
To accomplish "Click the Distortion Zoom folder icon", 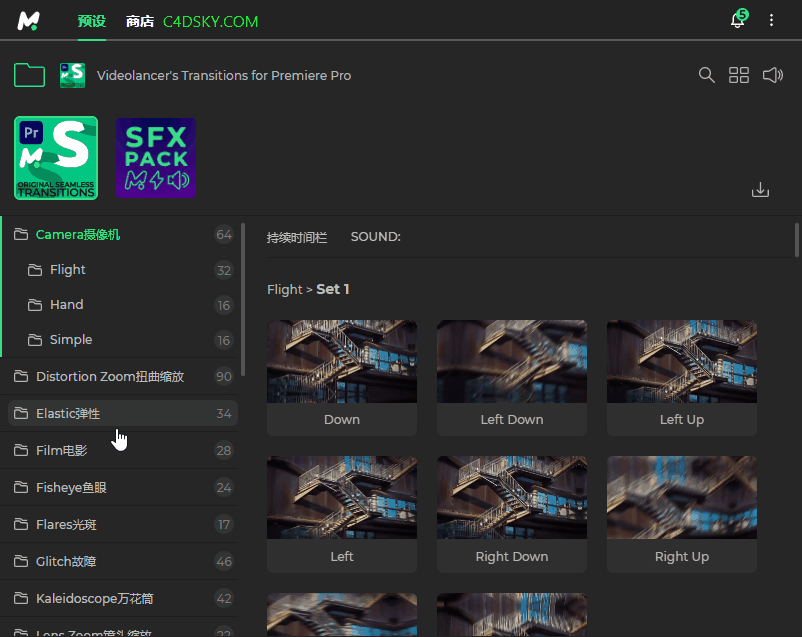I will [x=21, y=376].
